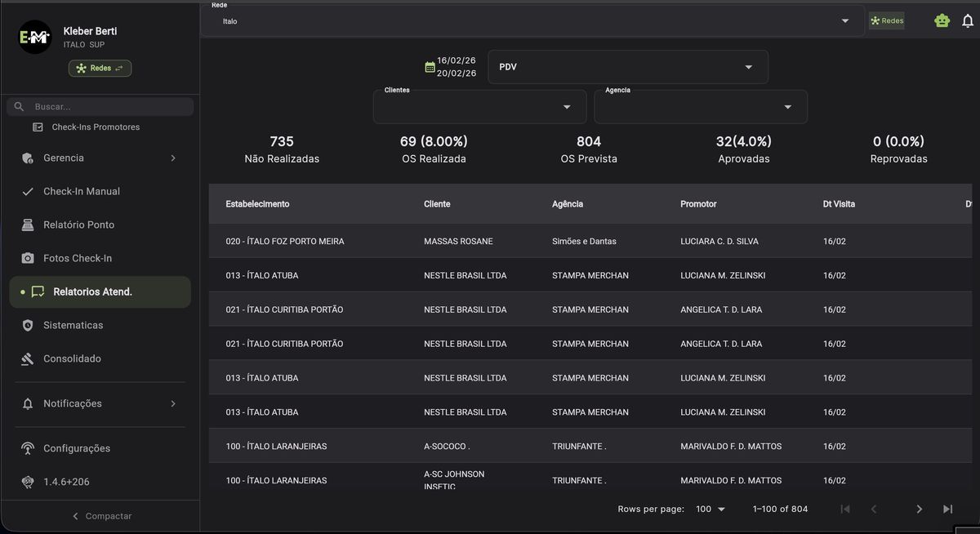Go to next page of table
This screenshot has width=980, height=534.
(919, 510)
